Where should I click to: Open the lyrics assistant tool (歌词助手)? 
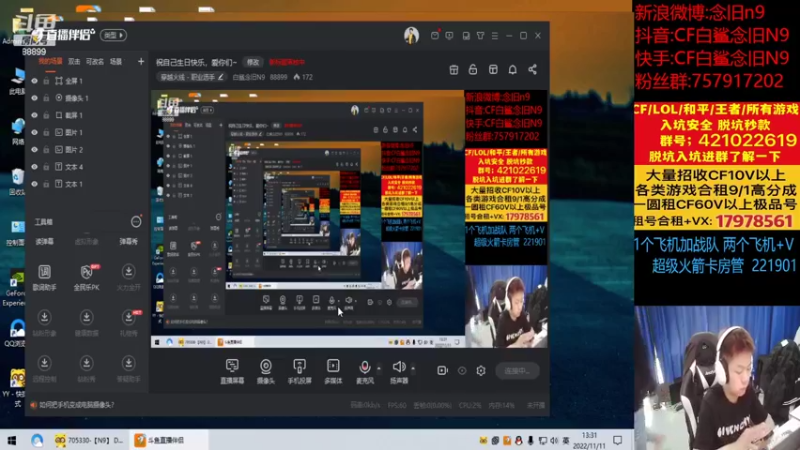[x=44, y=278]
